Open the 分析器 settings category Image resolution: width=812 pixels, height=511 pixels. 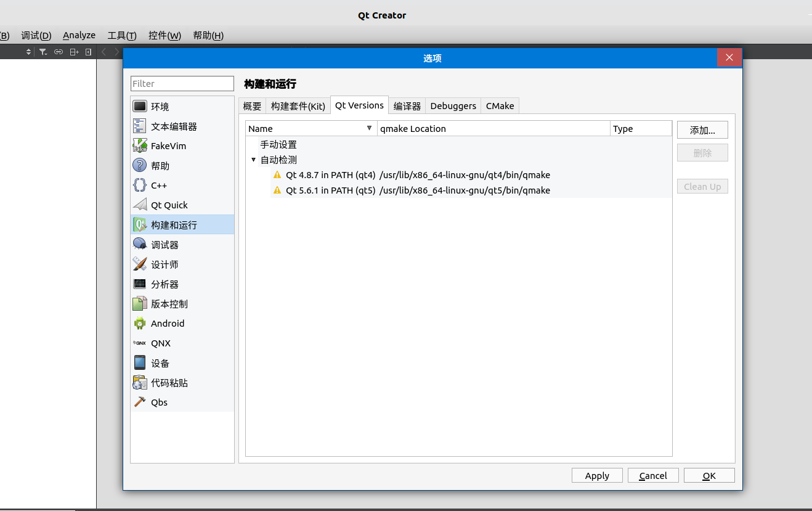[x=182, y=284]
